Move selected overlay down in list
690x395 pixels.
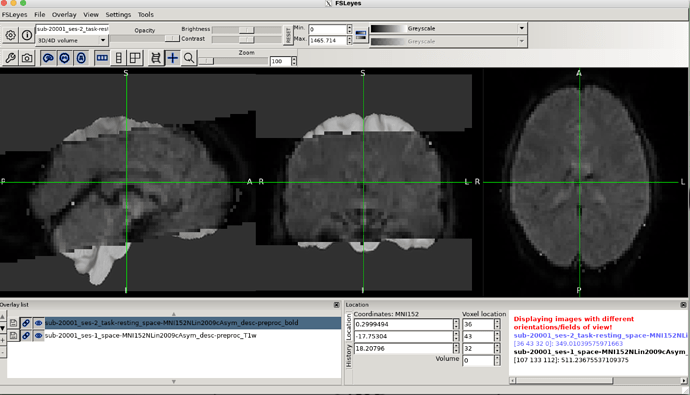click(3, 328)
